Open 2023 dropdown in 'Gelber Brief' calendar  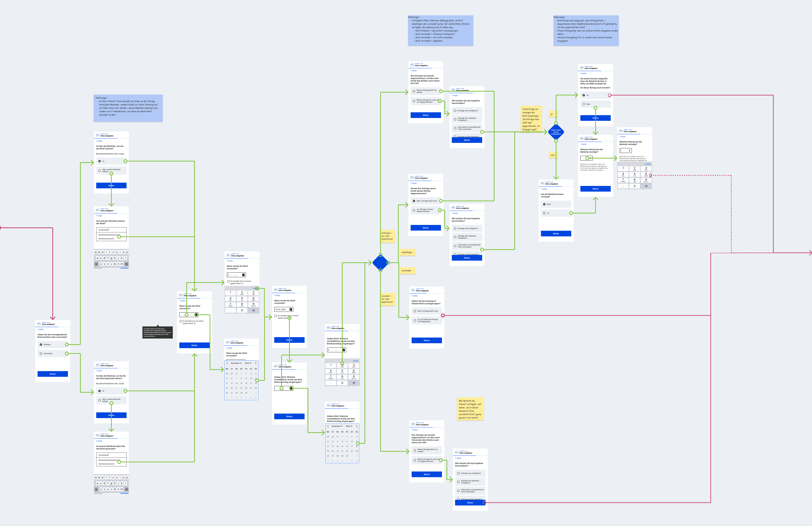349,426
